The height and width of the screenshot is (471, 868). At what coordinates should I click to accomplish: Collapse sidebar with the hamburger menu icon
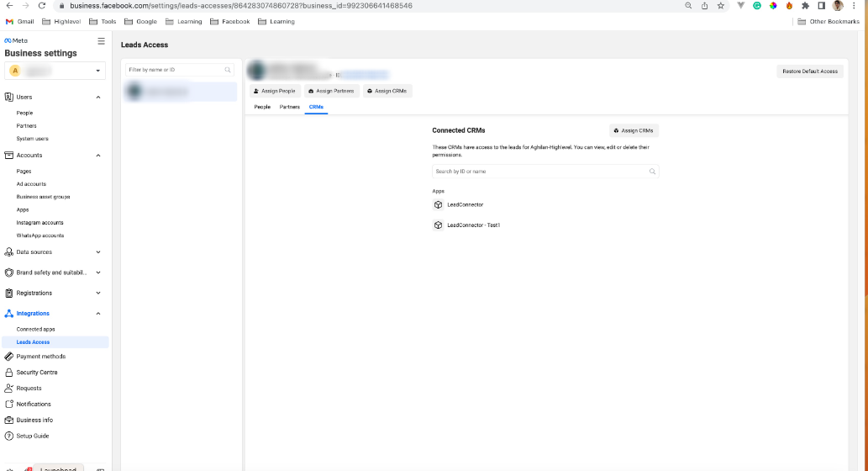(102, 41)
